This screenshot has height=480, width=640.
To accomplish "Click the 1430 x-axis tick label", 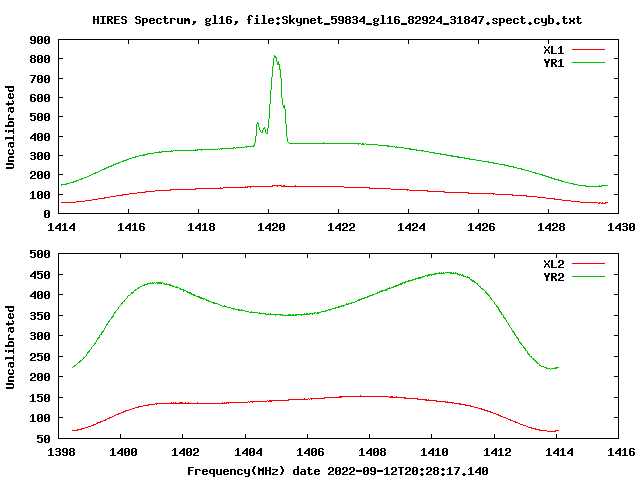I will pos(621,227).
